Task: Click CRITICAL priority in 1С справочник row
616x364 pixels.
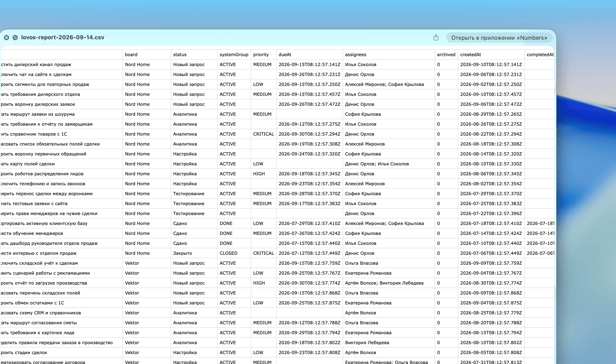Action: 263,134
